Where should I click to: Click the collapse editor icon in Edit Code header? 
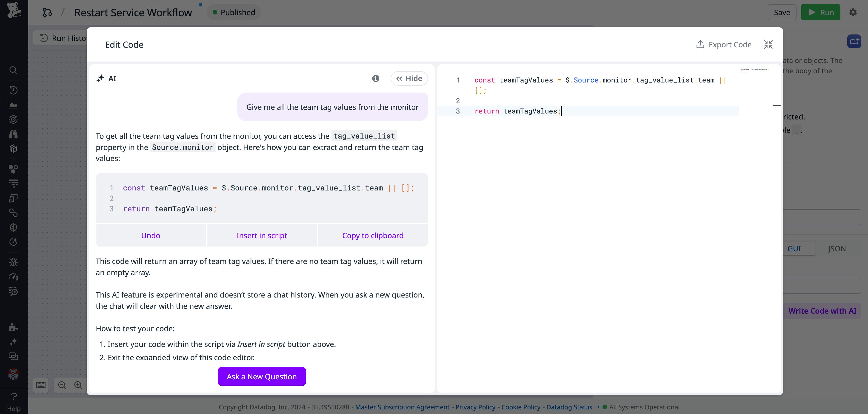pyautogui.click(x=768, y=45)
